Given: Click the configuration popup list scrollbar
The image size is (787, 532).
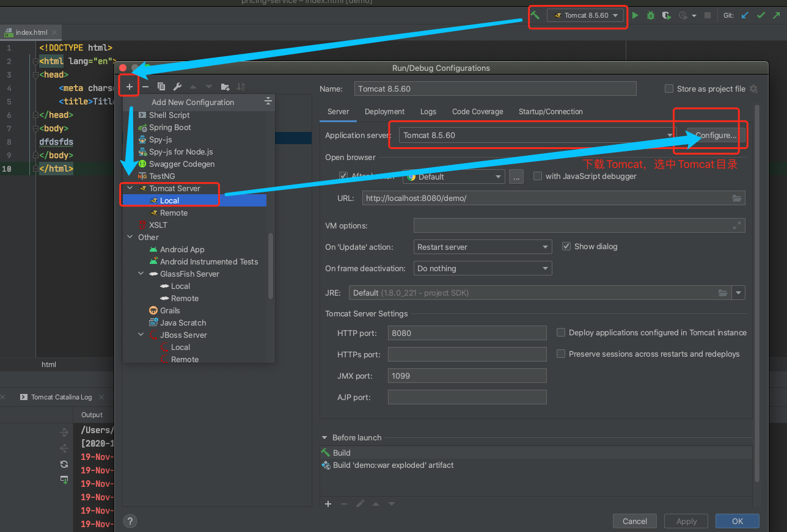Looking at the screenshot, I should coord(271,266).
